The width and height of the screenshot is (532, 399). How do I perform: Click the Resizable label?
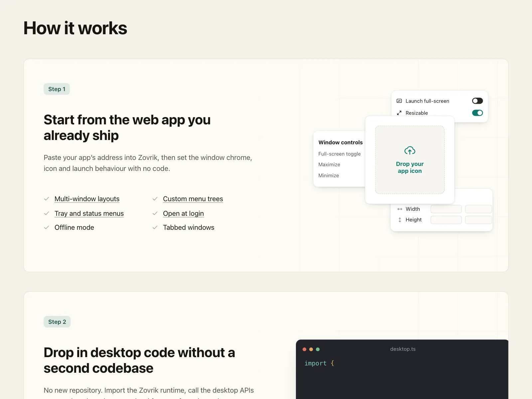click(417, 113)
